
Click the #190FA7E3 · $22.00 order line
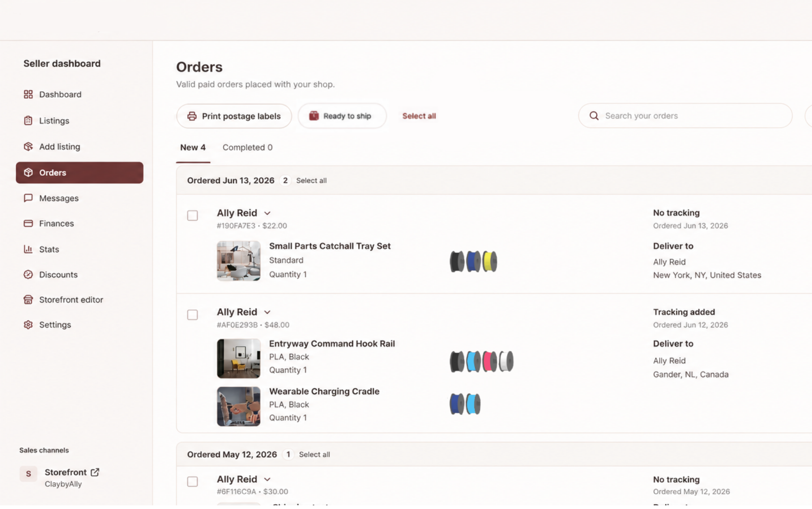click(x=252, y=226)
